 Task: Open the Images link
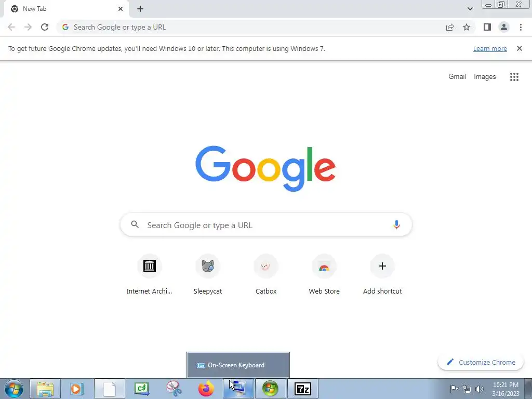tap(485, 77)
